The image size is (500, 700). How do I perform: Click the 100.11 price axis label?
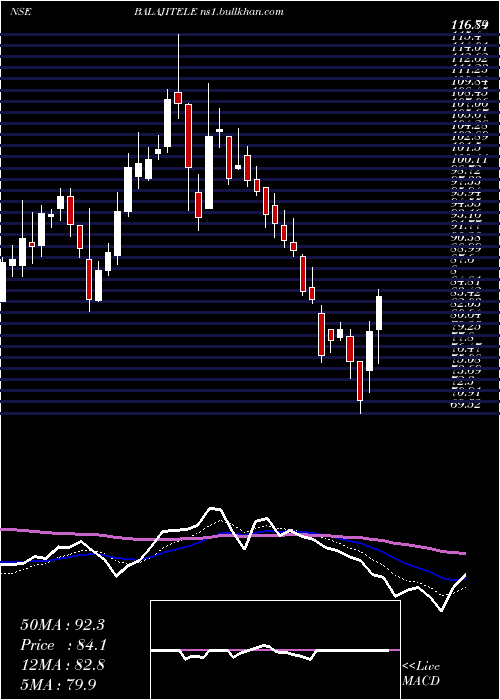[469, 160]
